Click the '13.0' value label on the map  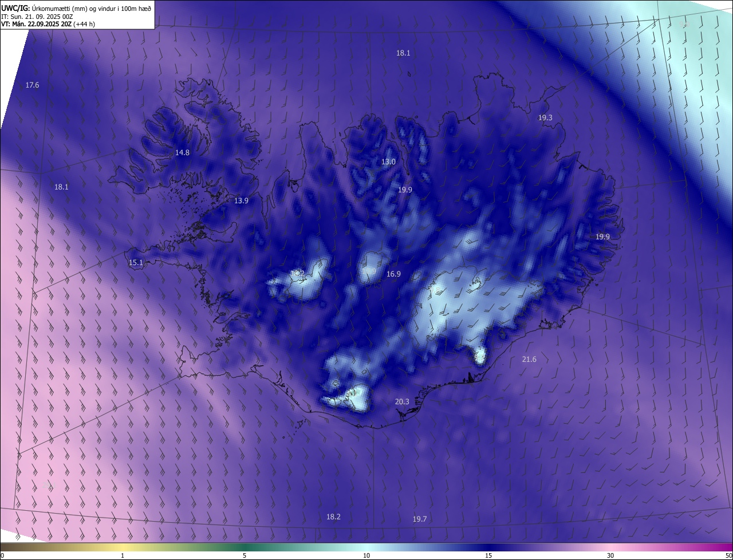(388, 162)
